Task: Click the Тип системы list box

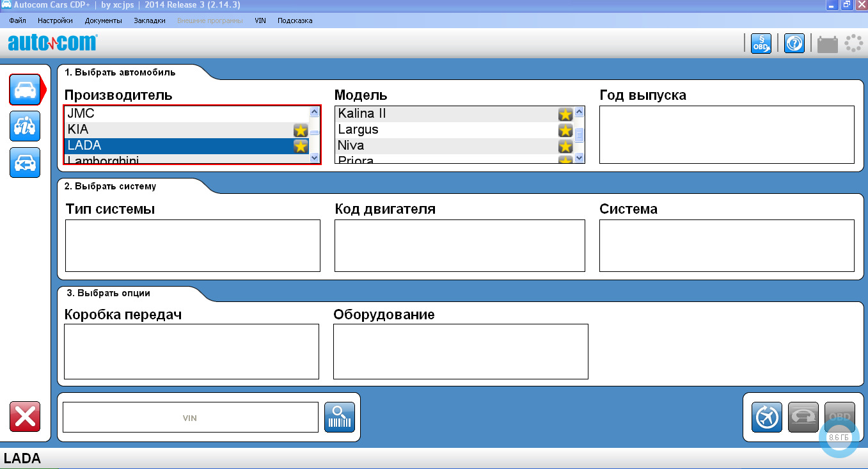Action: point(193,246)
